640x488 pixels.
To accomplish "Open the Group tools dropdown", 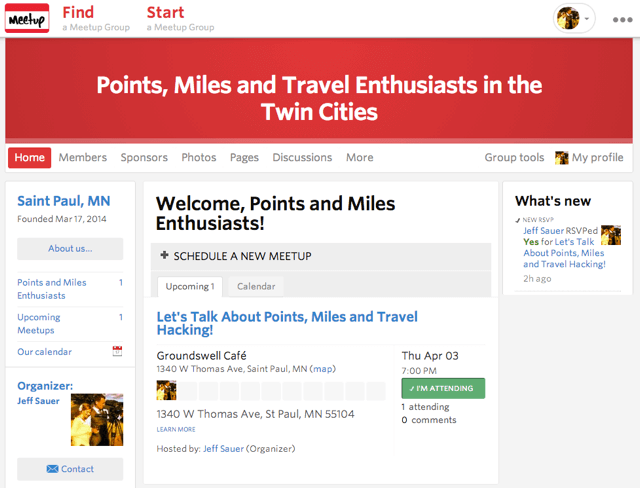I will point(514,157).
